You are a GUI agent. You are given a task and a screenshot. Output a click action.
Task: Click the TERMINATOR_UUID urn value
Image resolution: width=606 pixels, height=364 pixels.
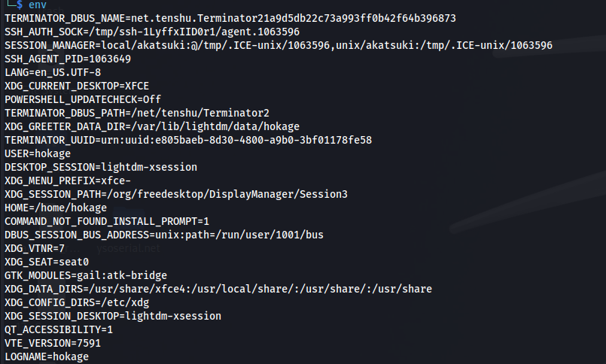point(236,140)
